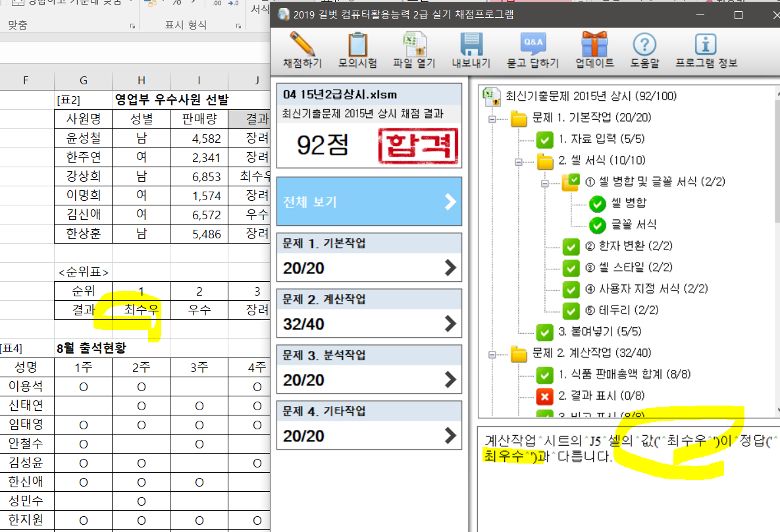Open the 도움말 question mark icon
The height and width of the screenshot is (532, 780).
click(x=644, y=45)
